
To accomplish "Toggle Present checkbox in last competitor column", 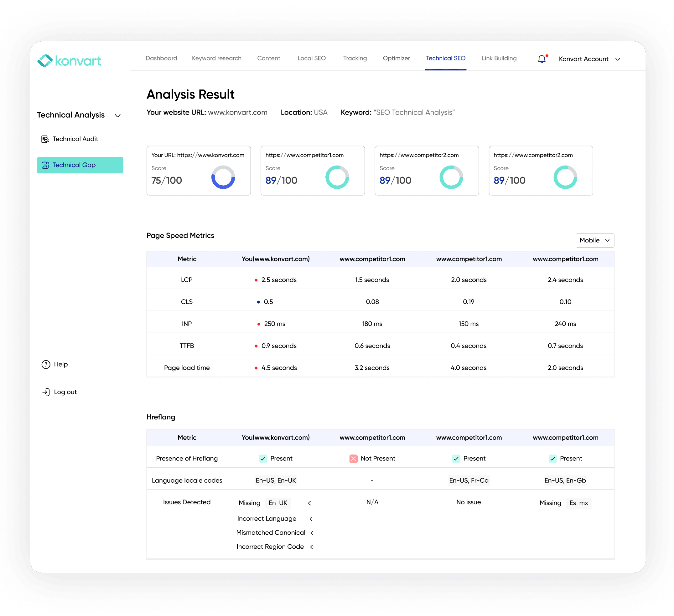I will [x=553, y=459].
